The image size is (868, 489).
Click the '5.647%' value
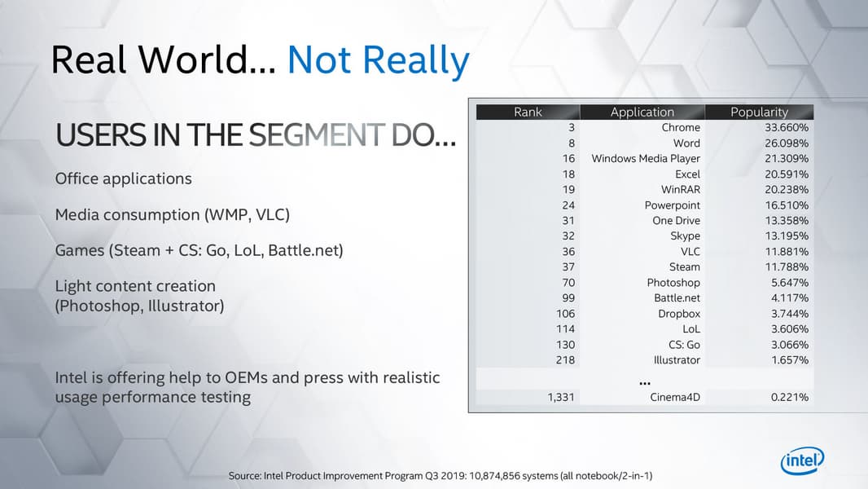pyautogui.click(x=789, y=283)
